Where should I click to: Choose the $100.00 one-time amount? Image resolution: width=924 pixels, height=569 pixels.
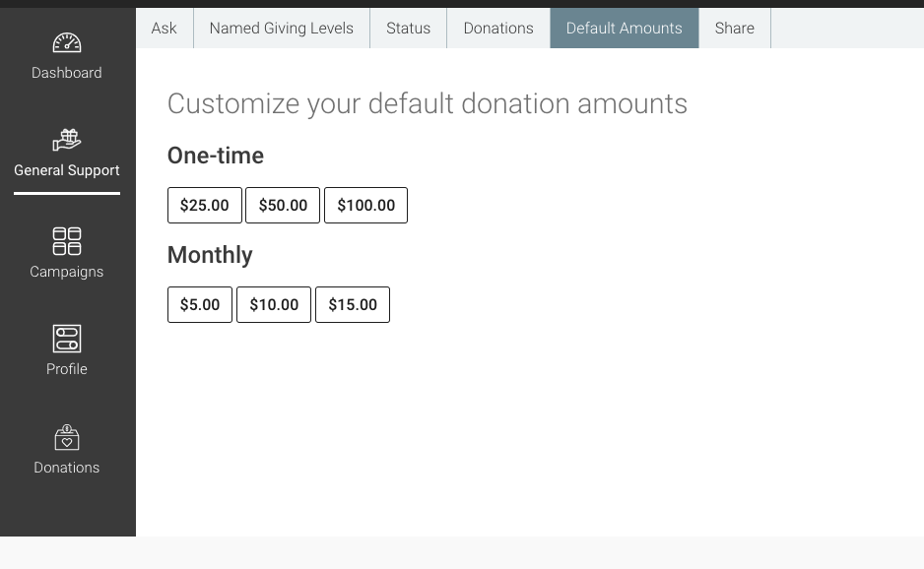pyautogui.click(x=365, y=205)
